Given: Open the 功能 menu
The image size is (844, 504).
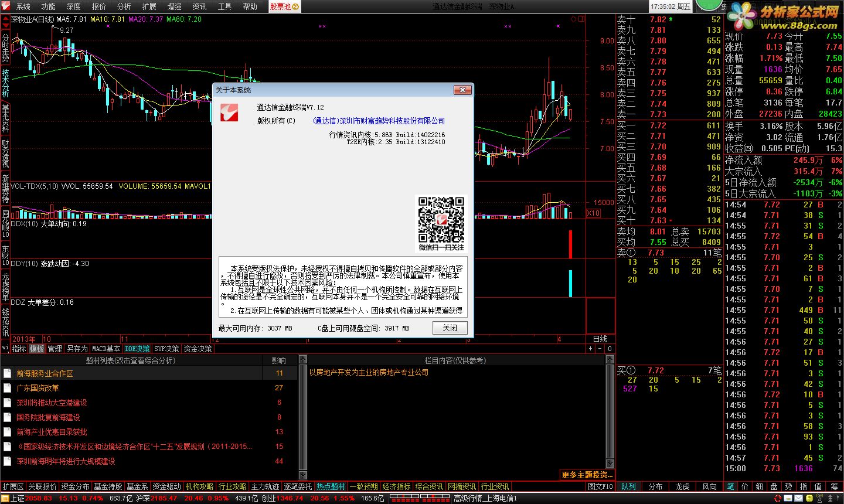Looking at the screenshot, I should pos(49,6).
